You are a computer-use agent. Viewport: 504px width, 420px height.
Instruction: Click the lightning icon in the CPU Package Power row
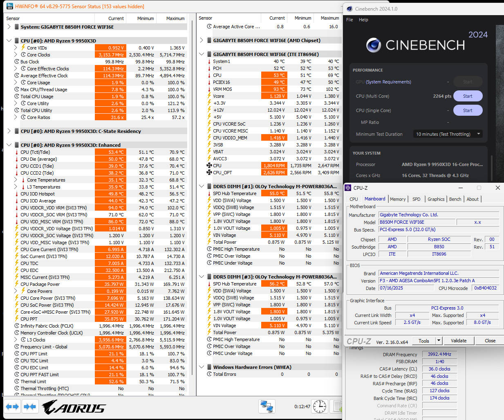(17, 284)
